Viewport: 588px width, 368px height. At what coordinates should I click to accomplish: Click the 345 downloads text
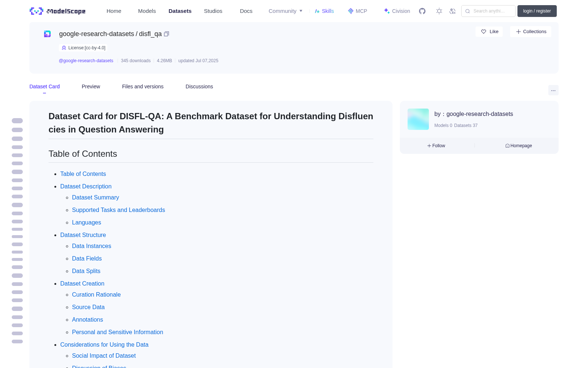136,61
